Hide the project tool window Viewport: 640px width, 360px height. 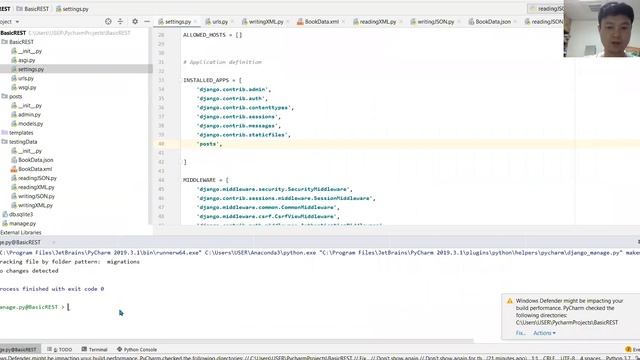coord(147,22)
